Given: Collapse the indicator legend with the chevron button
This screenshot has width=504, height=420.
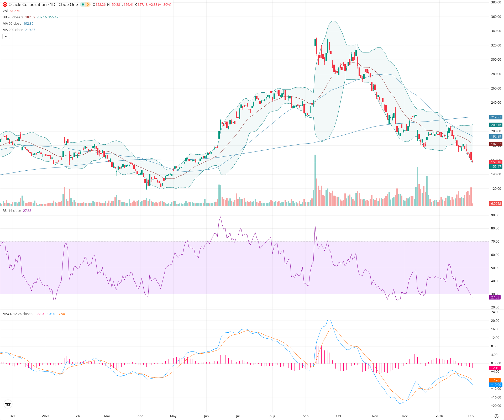Looking at the screenshot, I should pyautogui.click(x=6, y=36).
